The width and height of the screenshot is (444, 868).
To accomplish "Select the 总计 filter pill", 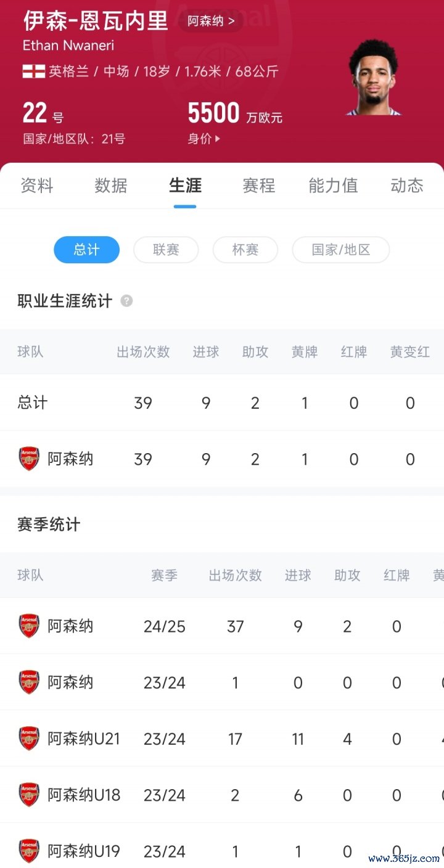I will click(x=86, y=250).
